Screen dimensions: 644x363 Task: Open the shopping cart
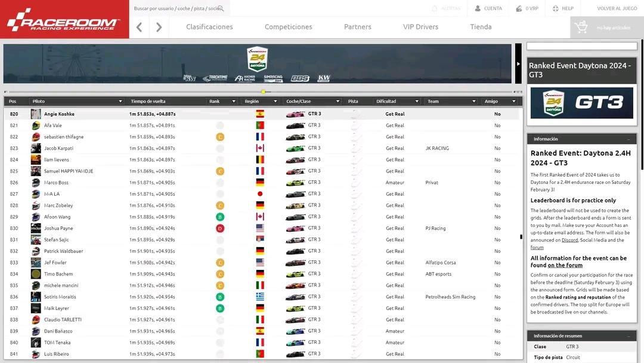(580, 27)
